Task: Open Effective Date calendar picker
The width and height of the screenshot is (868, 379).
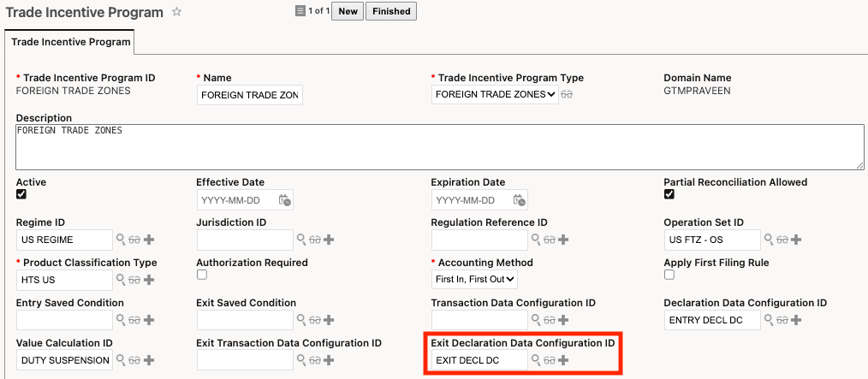Action: click(285, 200)
